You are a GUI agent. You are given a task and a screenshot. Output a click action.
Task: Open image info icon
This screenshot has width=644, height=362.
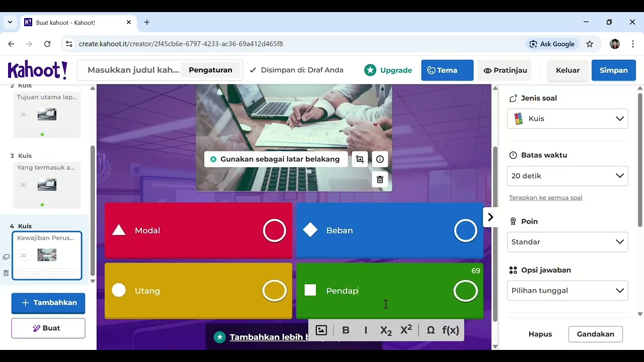380,159
